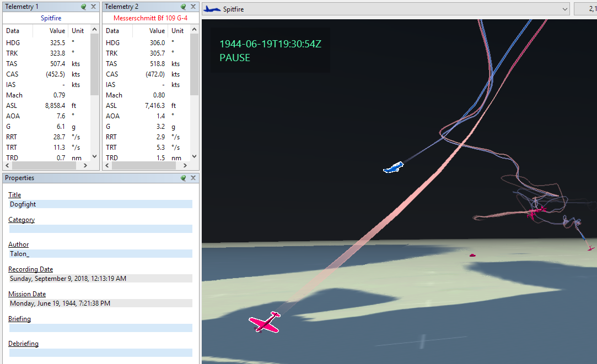Click the Telemetry 1 panel title bar

[x=51, y=7]
